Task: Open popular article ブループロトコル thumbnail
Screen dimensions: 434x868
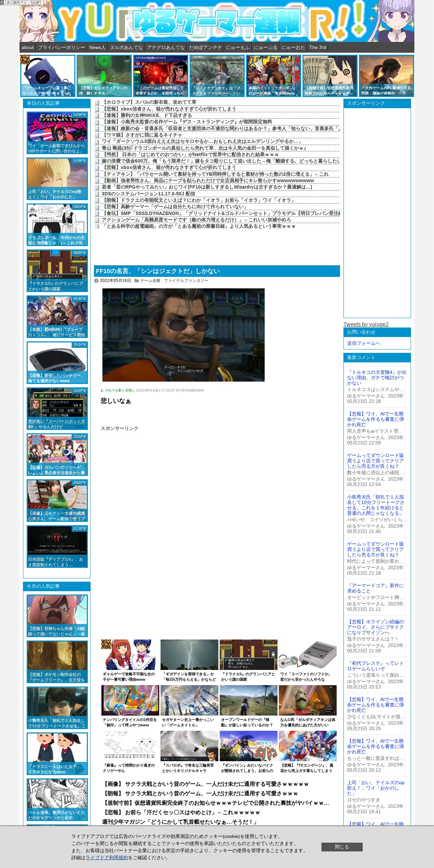Action: click(57, 316)
